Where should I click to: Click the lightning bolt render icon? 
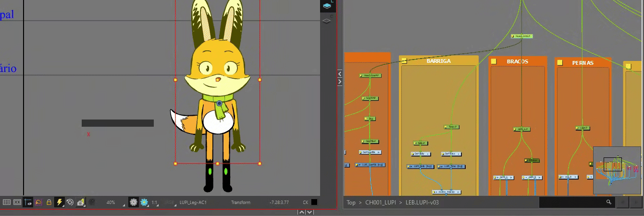[x=60, y=203]
